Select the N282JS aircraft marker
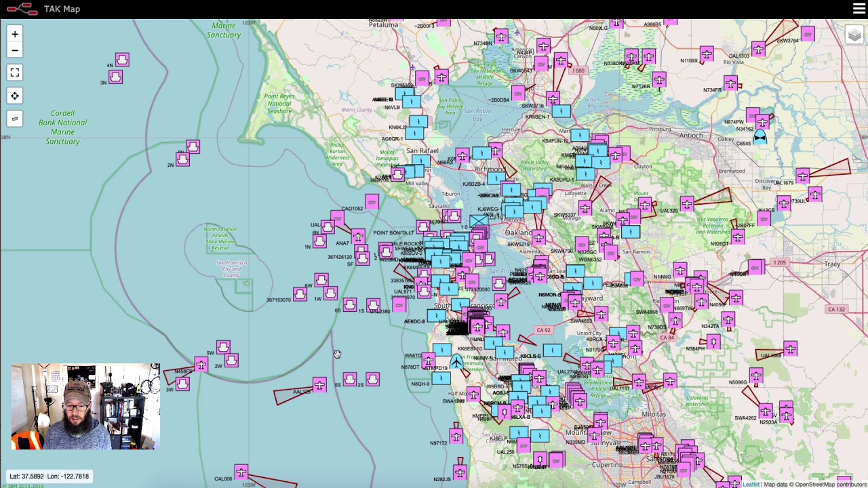868x488 pixels. [460, 472]
